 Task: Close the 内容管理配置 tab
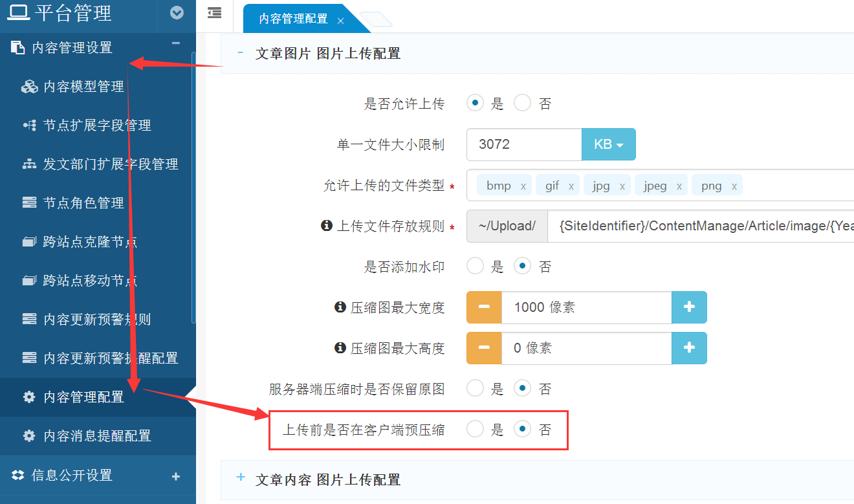pos(341,21)
